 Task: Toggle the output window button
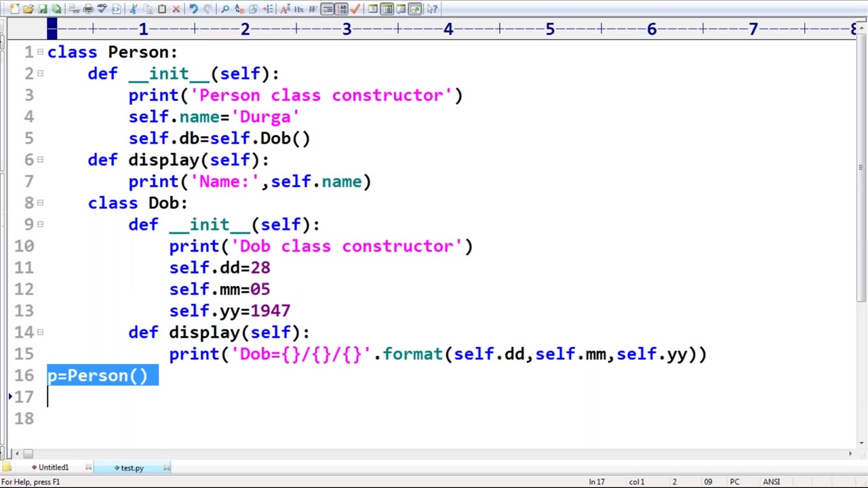[401, 9]
